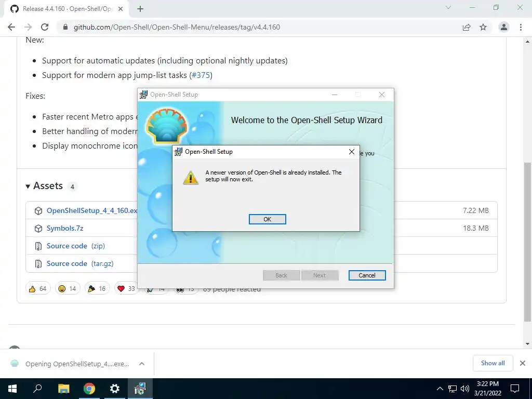Click the package icon beside OpenShellSetup exe
Image resolution: width=532 pixels, height=399 pixels.
(38, 211)
